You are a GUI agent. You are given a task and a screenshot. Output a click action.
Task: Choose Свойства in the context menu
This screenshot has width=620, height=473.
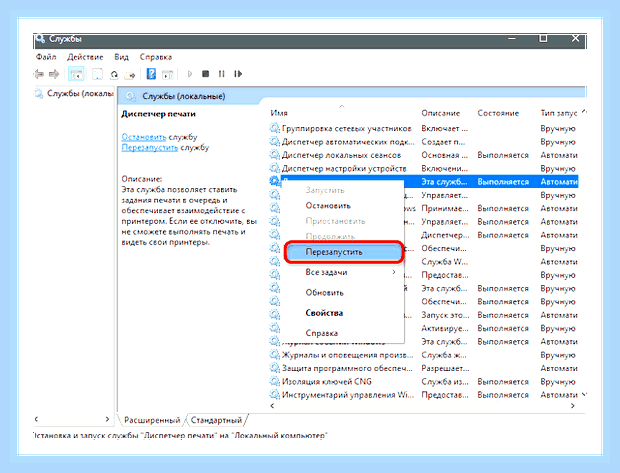[x=342, y=313]
